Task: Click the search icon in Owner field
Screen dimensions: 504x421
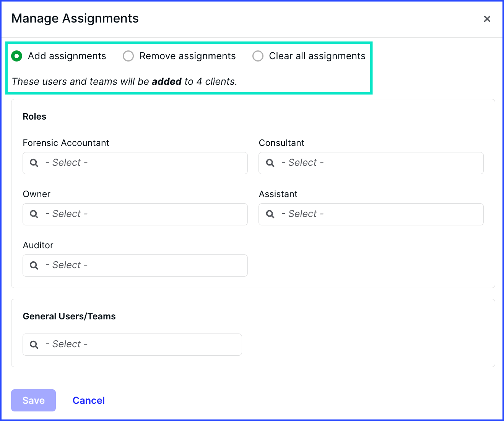Action: coord(34,214)
